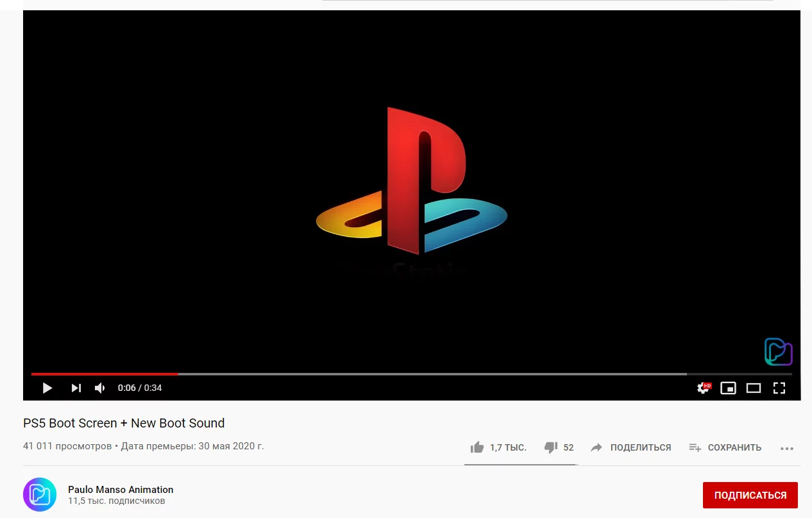Play the video with the play button
This screenshot has width=812, height=518.
47,388
